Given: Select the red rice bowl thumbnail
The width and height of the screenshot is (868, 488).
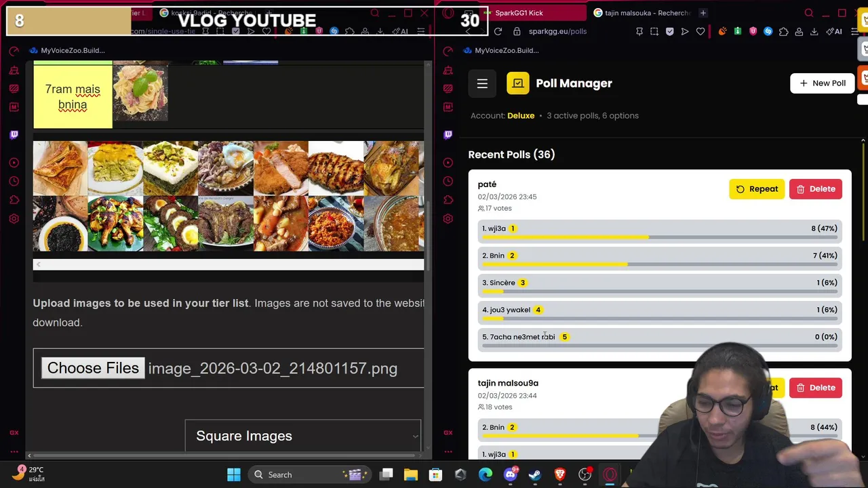Looking at the screenshot, I should (336, 224).
